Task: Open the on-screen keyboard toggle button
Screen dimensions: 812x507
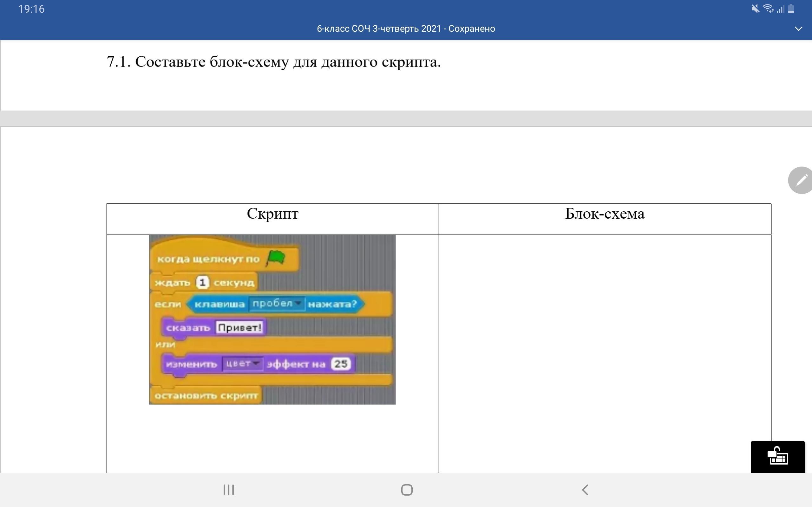Action: click(777, 456)
